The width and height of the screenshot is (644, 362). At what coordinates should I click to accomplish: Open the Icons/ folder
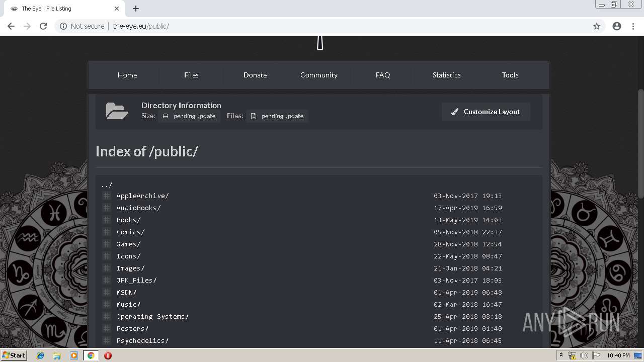(x=128, y=256)
